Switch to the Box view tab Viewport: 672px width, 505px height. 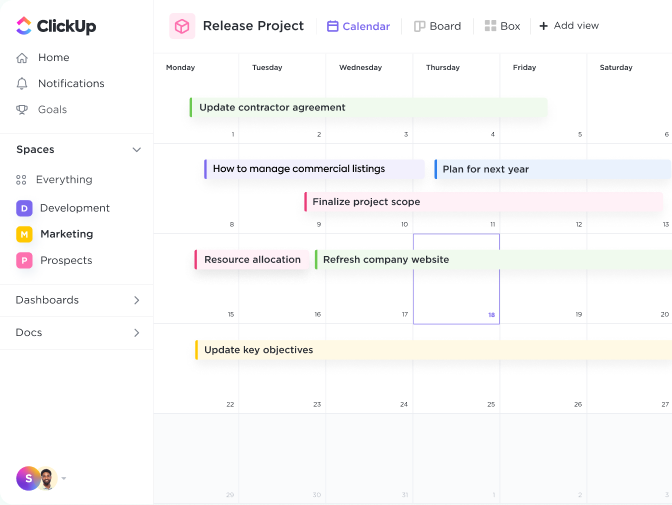tap(502, 26)
